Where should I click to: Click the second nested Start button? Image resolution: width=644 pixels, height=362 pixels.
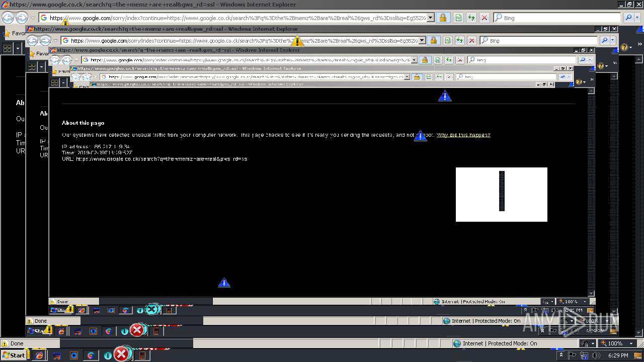click(x=38, y=331)
